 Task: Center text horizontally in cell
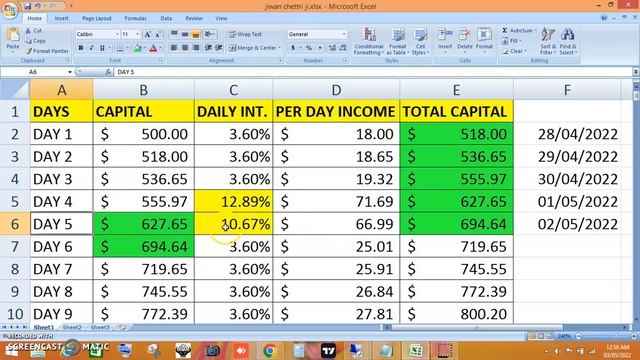[185, 48]
